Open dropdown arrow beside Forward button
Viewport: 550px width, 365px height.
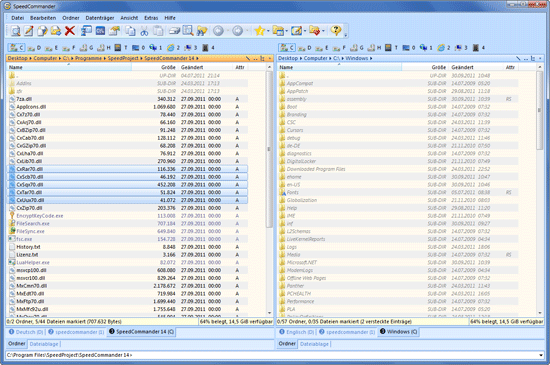point(247,31)
